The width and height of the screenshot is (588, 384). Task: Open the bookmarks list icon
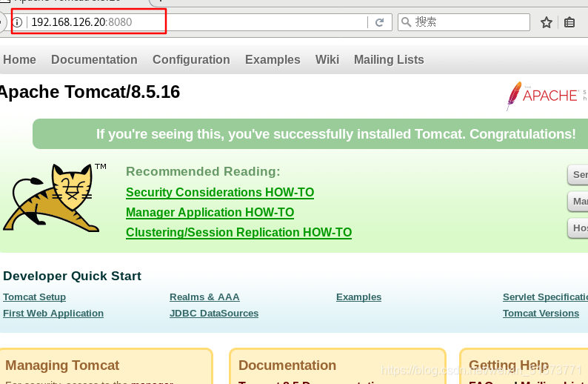click(569, 22)
